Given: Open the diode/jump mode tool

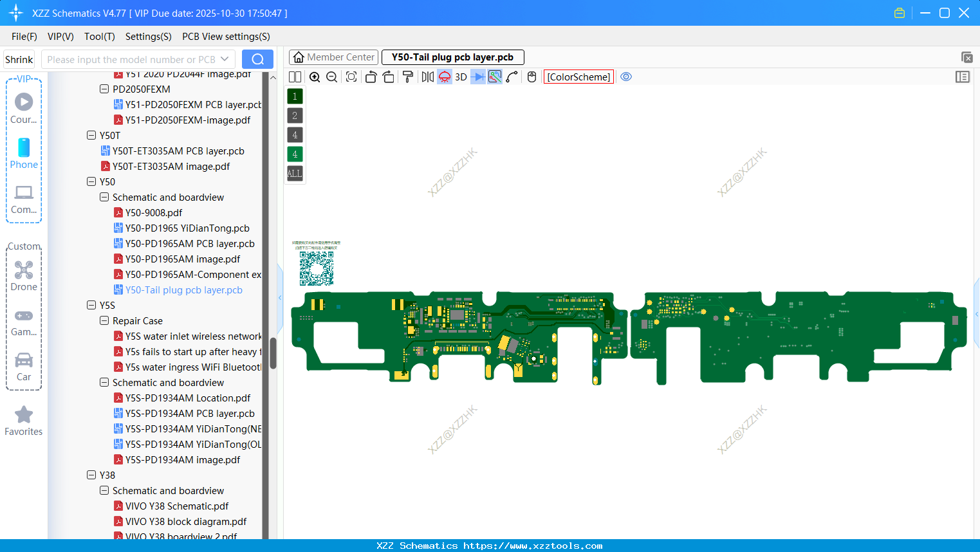Looking at the screenshot, I should (x=477, y=77).
